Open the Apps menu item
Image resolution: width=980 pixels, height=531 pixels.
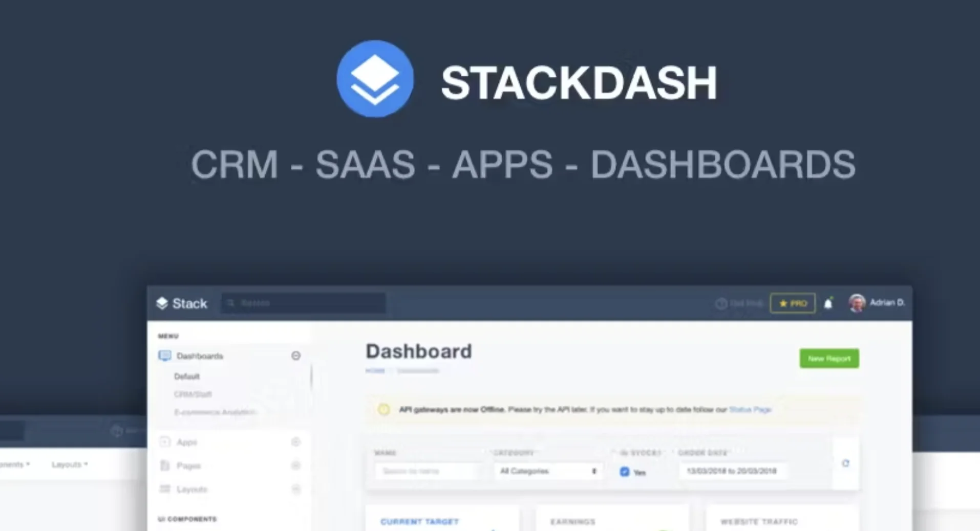[187, 442]
